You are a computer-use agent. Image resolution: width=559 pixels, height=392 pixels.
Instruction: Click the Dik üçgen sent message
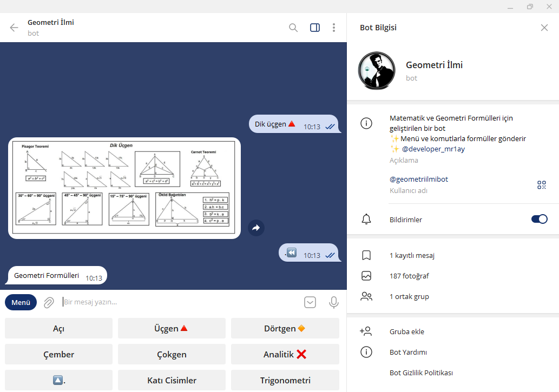point(294,124)
